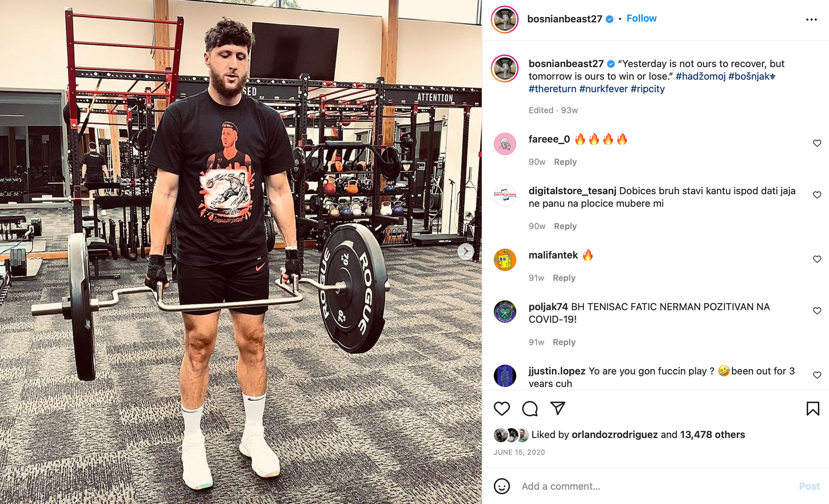View orlandozrodriguez profile from likes
Screen dimensions: 829x504
614,435
